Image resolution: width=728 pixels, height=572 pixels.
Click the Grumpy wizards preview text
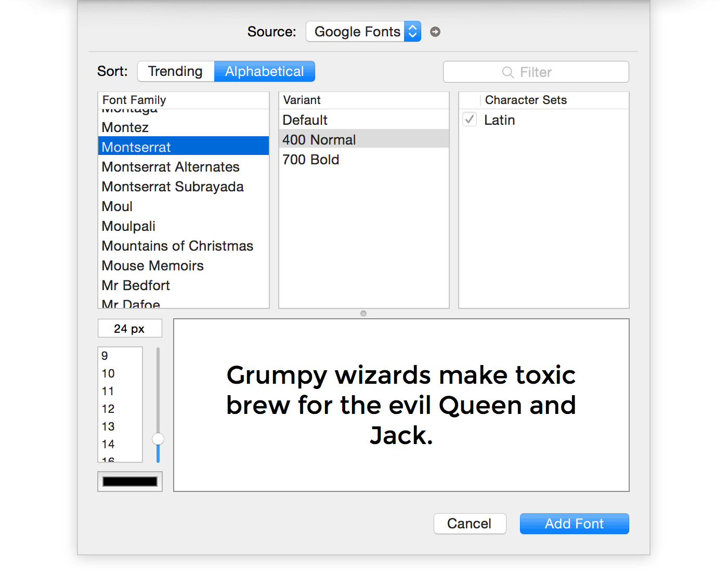pyautogui.click(x=401, y=405)
